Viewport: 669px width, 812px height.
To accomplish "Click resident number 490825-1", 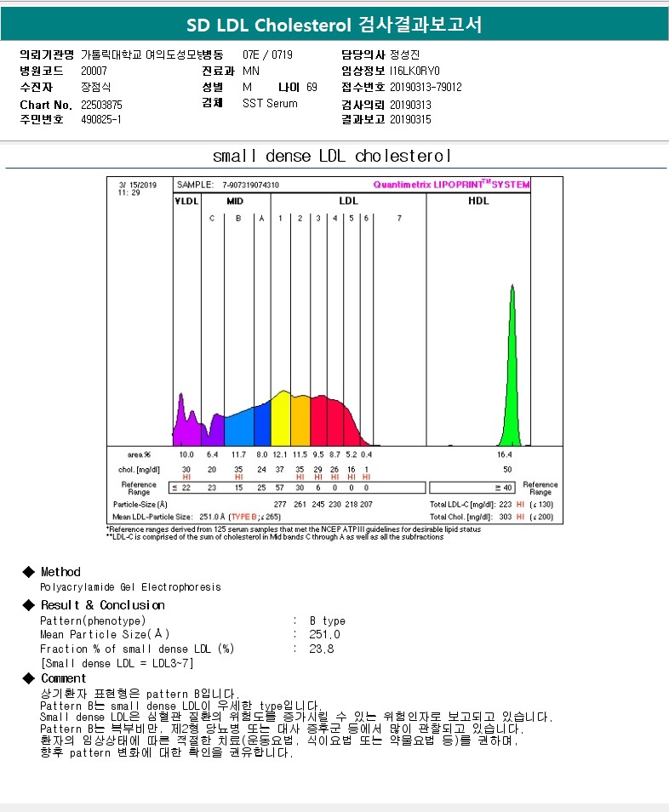I will point(101,120).
